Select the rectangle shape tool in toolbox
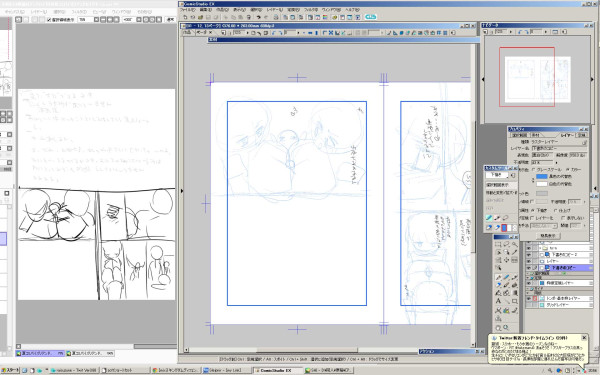600x375 pixels. pos(514,301)
